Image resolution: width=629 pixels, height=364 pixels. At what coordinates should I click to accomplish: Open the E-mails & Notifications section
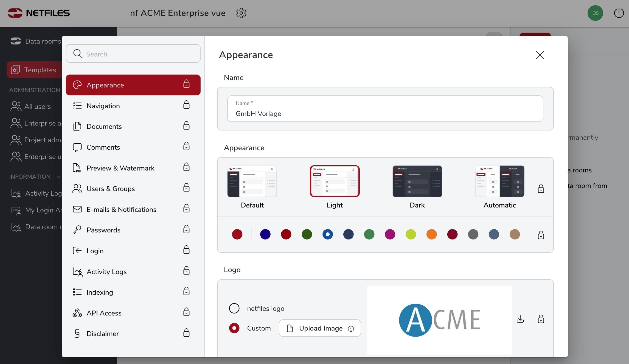point(121,209)
